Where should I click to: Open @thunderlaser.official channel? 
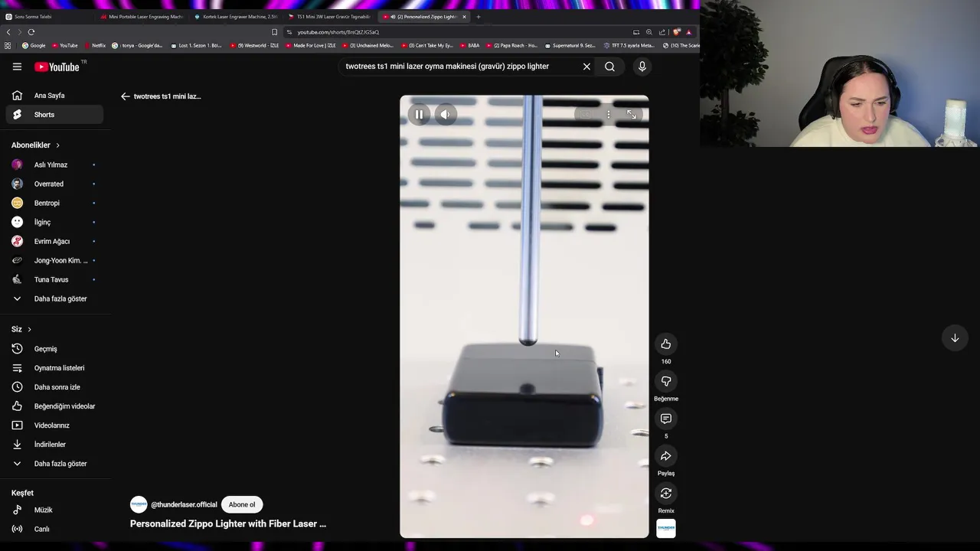pyautogui.click(x=184, y=505)
